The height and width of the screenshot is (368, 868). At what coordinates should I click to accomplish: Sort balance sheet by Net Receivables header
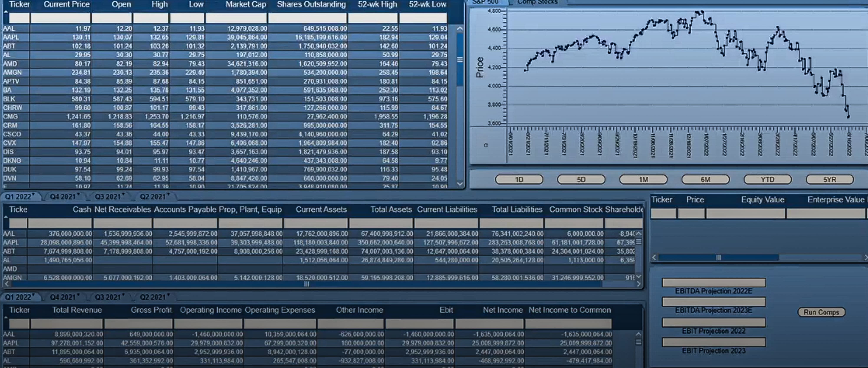(x=123, y=209)
